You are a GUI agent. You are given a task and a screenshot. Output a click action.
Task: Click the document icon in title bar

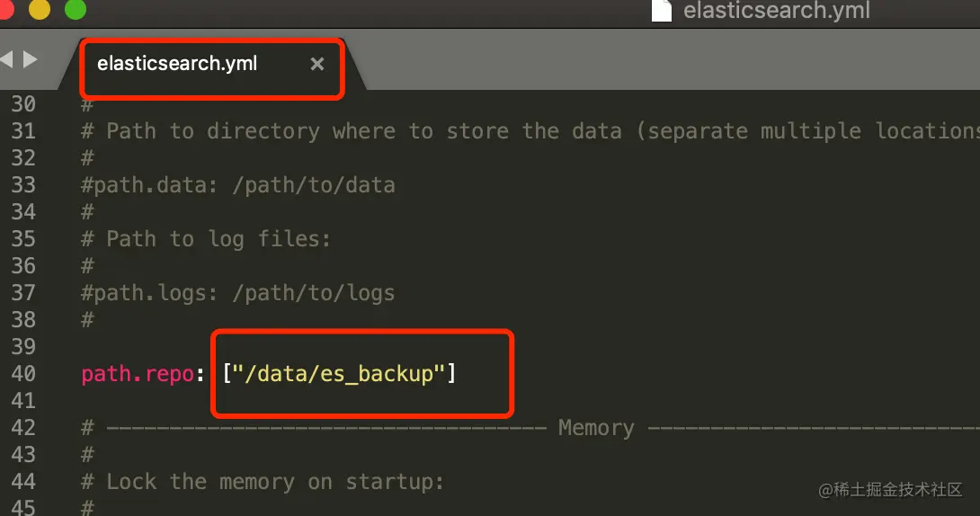(x=661, y=11)
